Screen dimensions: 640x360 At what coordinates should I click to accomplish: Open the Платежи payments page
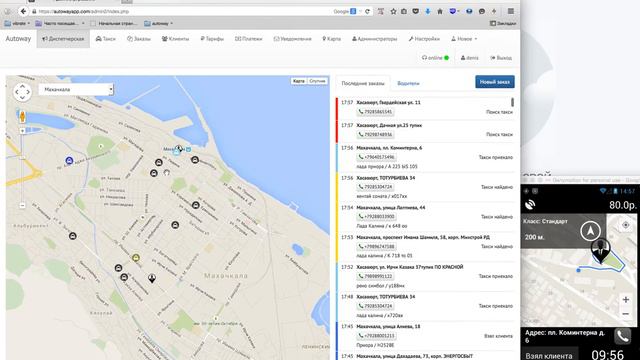[249, 39]
